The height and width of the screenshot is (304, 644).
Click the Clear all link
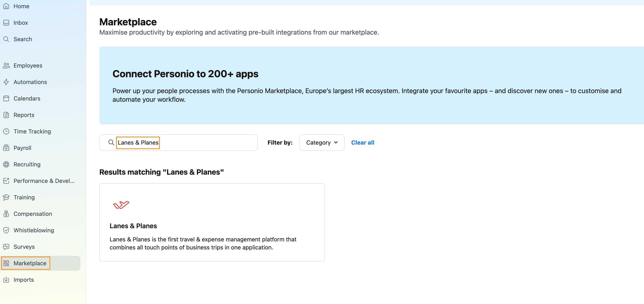(x=362, y=143)
